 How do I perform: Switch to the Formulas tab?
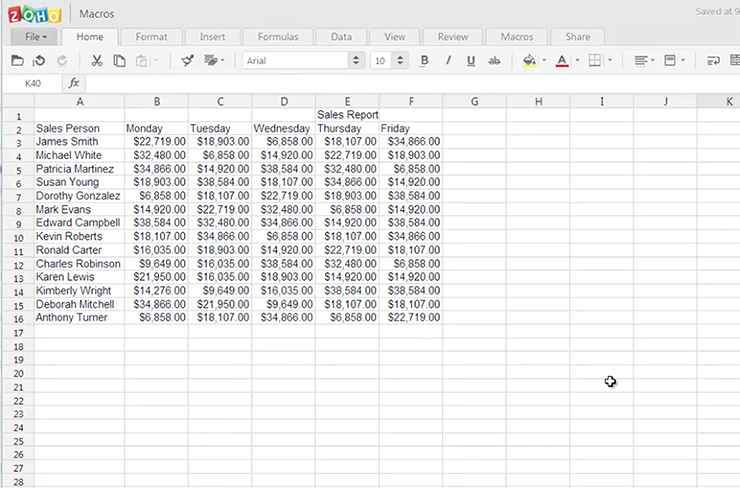click(277, 37)
